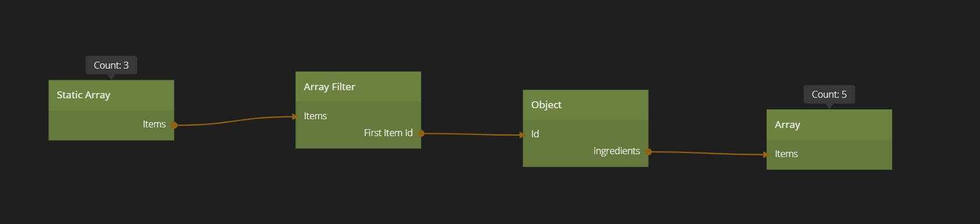Viewport: 980px width, 224px height.
Task: Click the Items label on Static Array
Action: tap(154, 124)
